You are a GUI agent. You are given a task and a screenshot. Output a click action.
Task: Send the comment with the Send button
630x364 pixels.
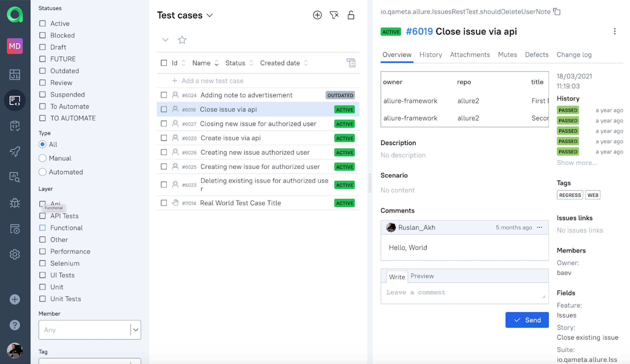527,320
